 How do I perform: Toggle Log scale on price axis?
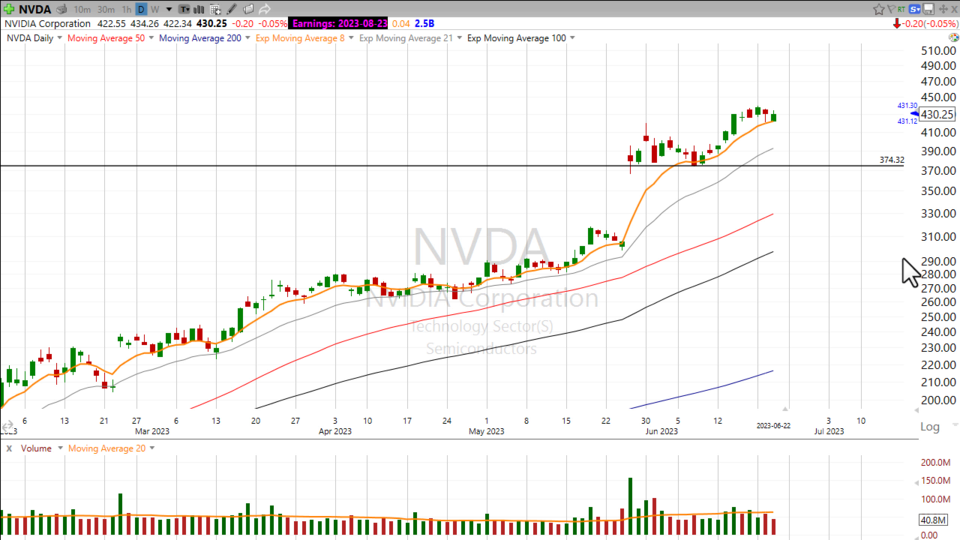coord(930,426)
